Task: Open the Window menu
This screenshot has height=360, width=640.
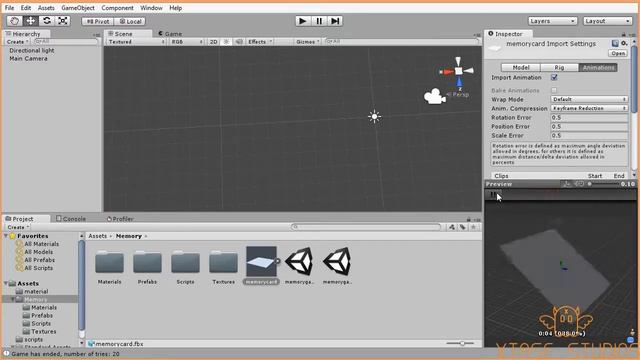Action: pos(151,8)
